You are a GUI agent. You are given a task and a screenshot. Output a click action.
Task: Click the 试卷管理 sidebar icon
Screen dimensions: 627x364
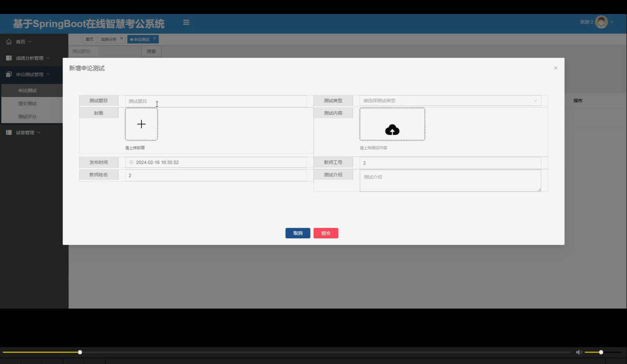(9, 132)
